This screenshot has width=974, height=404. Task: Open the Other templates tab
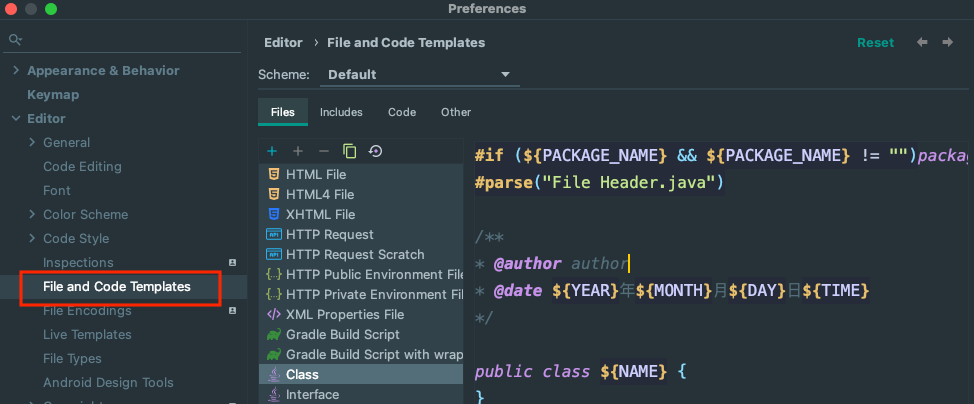[455, 112]
